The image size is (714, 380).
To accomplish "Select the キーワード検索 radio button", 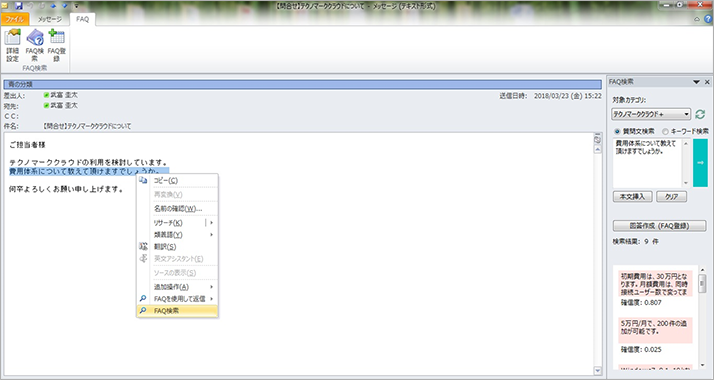I will point(665,131).
